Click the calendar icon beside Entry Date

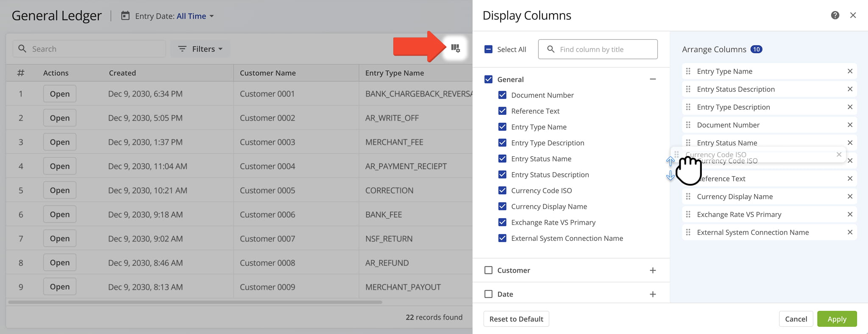click(125, 16)
